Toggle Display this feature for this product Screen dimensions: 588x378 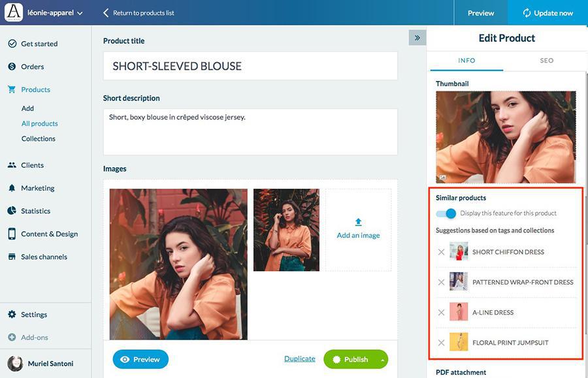click(x=446, y=213)
